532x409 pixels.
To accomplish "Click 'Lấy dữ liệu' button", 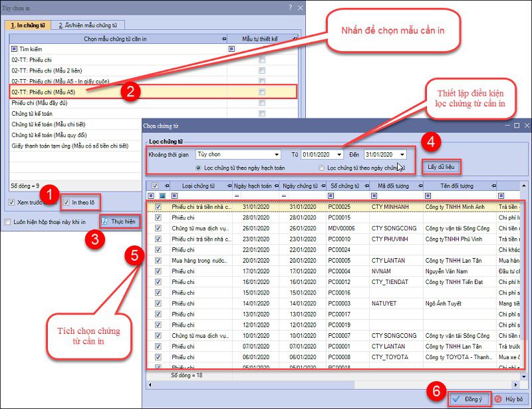I will 441,167.
